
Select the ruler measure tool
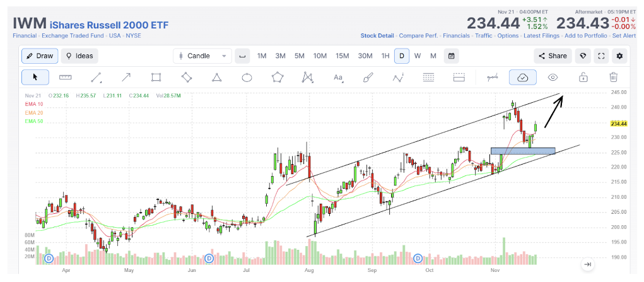click(66, 78)
